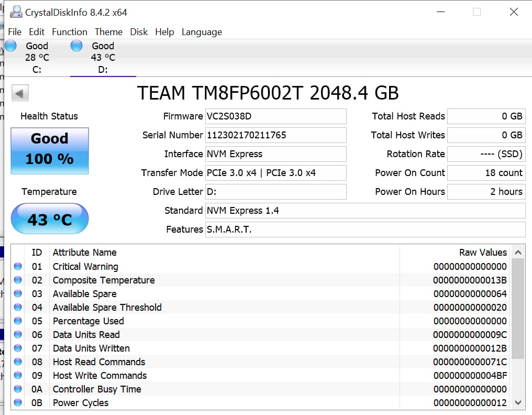Click the scroll down arrow of attribute list
Screen dimensions: 532x415
click(x=518, y=402)
